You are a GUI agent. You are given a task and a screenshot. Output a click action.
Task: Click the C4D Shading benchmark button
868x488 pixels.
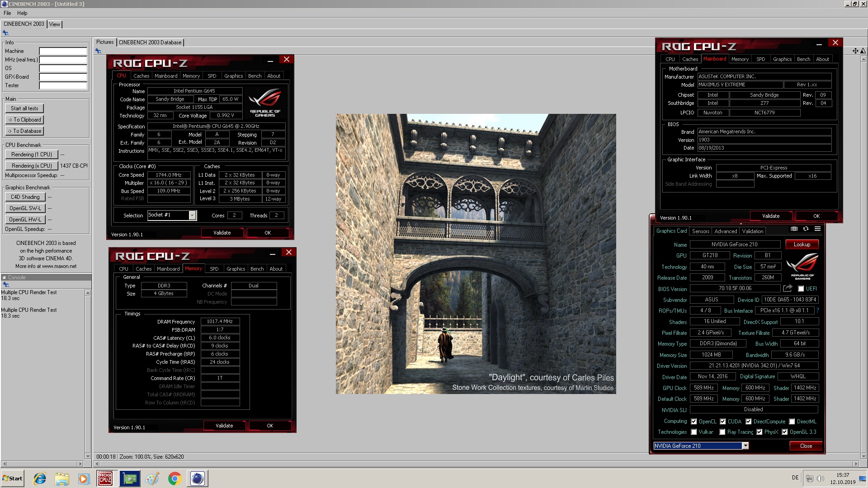[25, 197]
